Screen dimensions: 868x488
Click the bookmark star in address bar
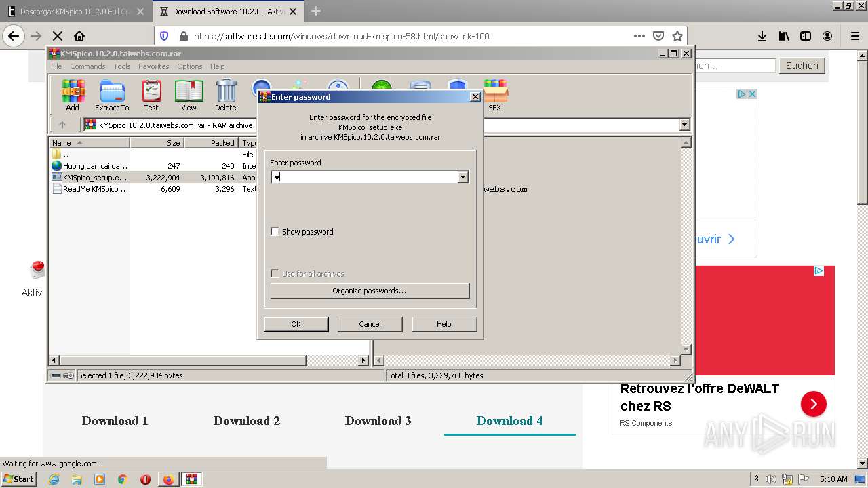(677, 36)
